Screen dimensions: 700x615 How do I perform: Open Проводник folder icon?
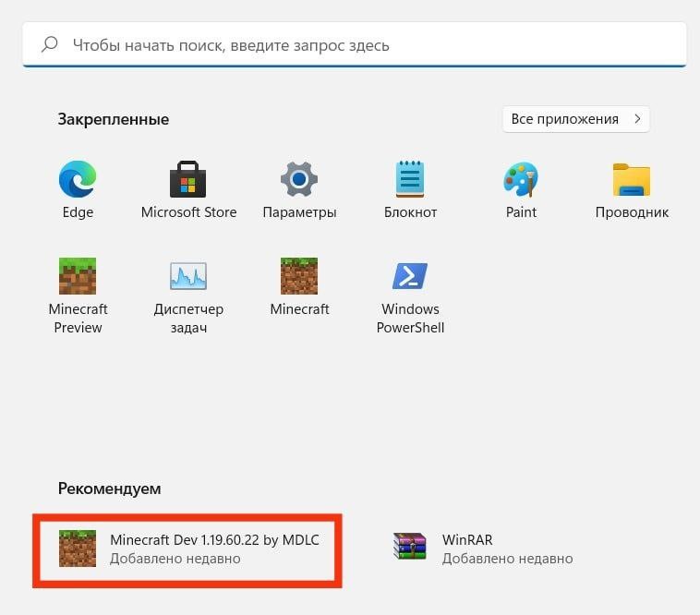pos(632,180)
